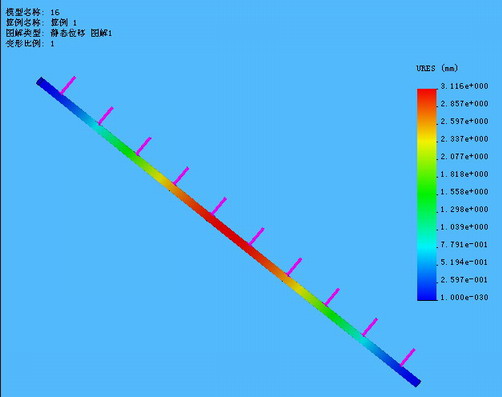Select legend value 1.818e+000
Viewport: 502px width, 397px height.
tap(464, 174)
